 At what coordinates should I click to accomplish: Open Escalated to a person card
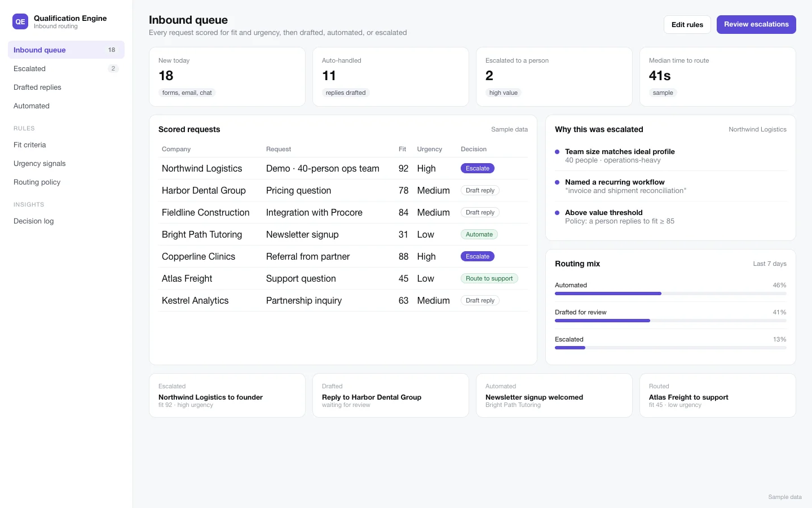coord(554,77)
